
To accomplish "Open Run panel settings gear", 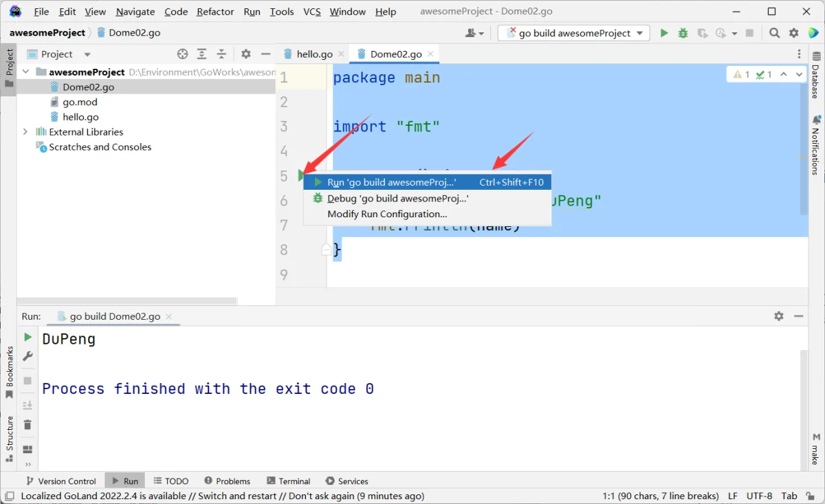I will (779, 316).
